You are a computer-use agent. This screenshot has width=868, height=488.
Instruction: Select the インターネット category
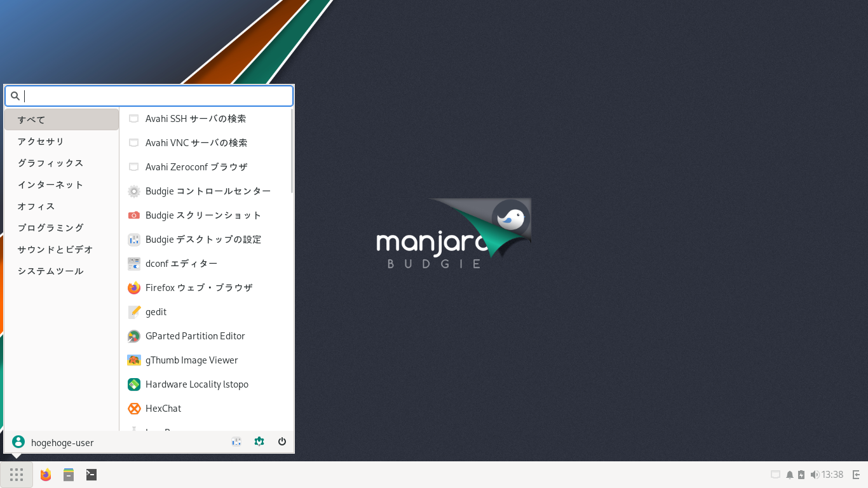[x=62, y=184]
